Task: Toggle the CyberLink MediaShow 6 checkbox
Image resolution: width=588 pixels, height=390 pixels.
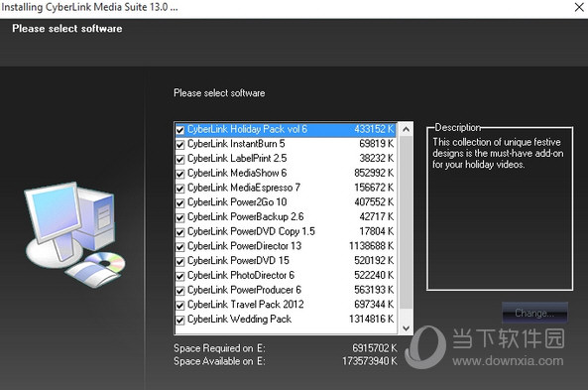Action: [180, 174]
